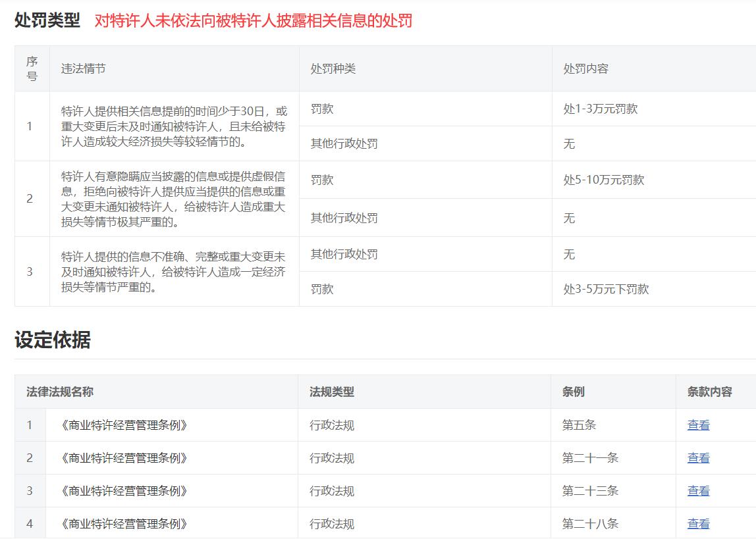Click 查看 in the 第二十八条 row
The height and width of the screenshot is (539, 756).
click(x=698, y=524)
